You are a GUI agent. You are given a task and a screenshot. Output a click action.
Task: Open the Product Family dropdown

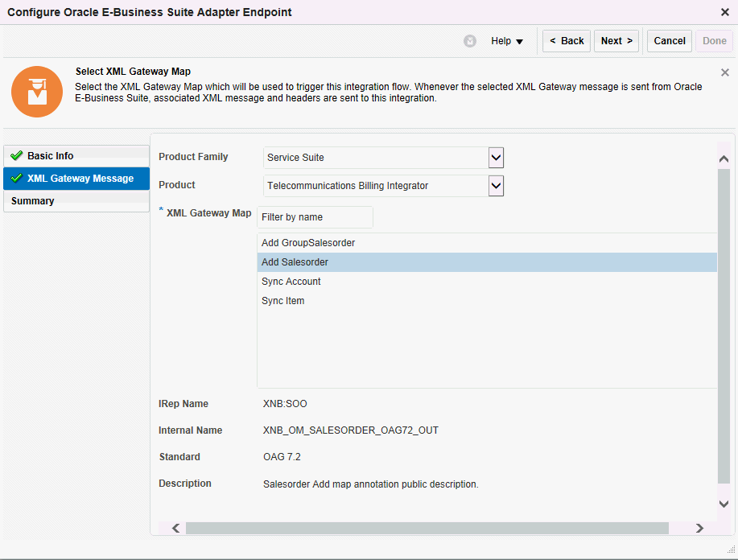496,158
